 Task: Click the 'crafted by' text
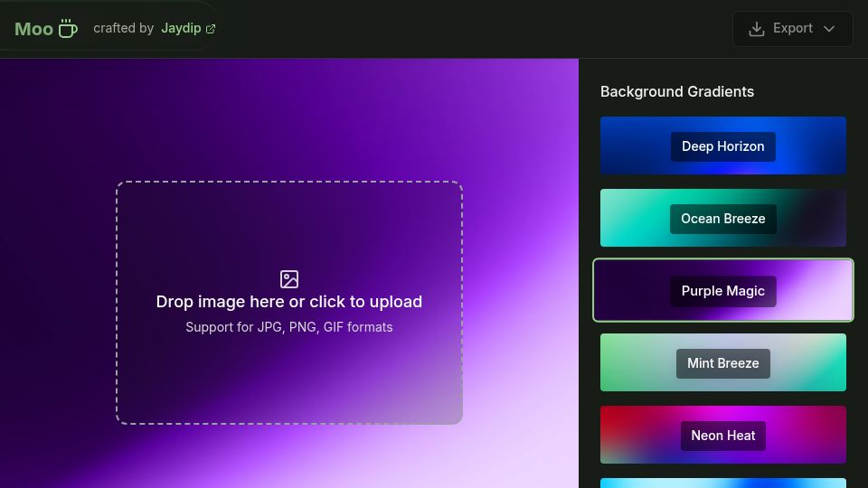[124, 28]
